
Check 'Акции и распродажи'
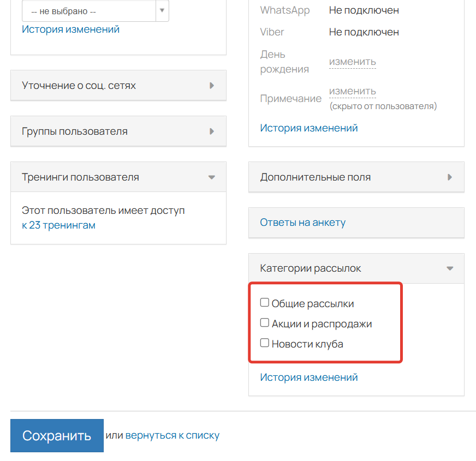pyautogui.click(x=265, y=322)
